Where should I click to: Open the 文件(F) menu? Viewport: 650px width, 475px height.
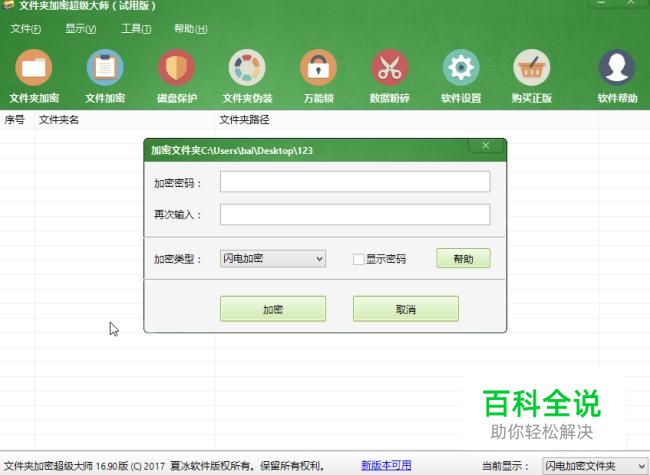[x=26, y=29]
